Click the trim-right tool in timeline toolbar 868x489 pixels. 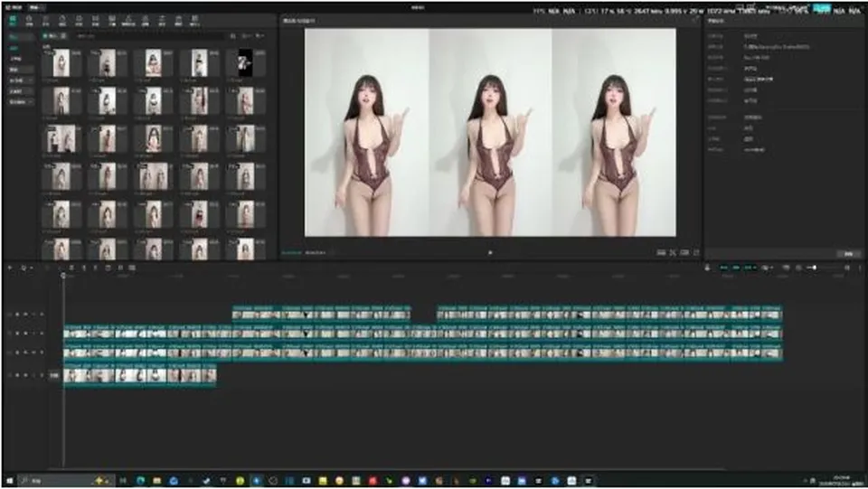coord(95,268)
